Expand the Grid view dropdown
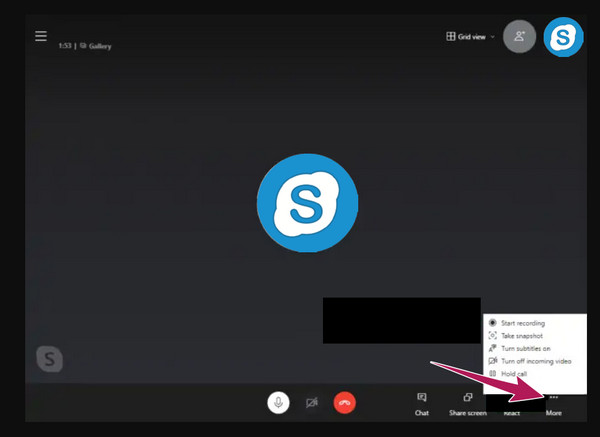This screenshot has height=437, width=600. 470,37
